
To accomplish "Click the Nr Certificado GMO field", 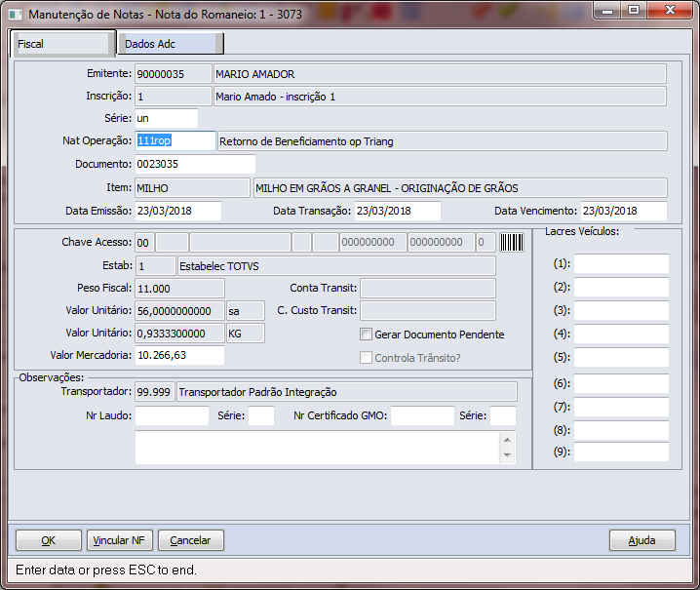I will tap(422, 415).
